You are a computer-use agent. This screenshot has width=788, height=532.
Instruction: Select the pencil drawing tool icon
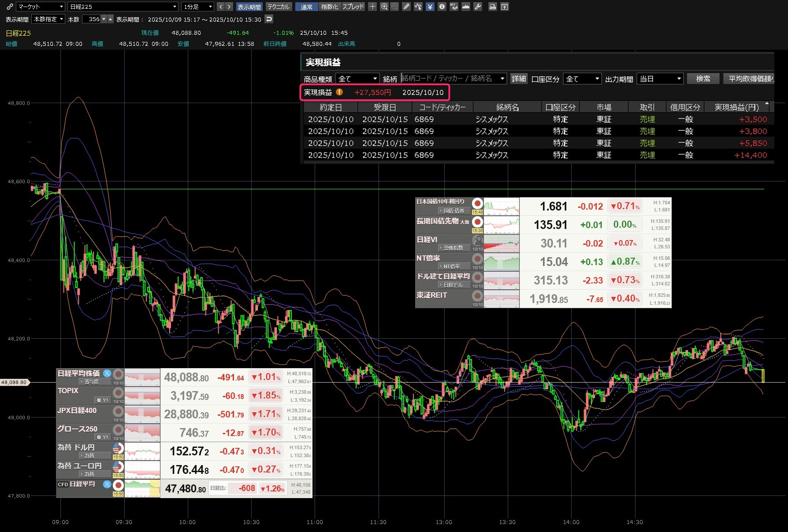coord(406,7)
